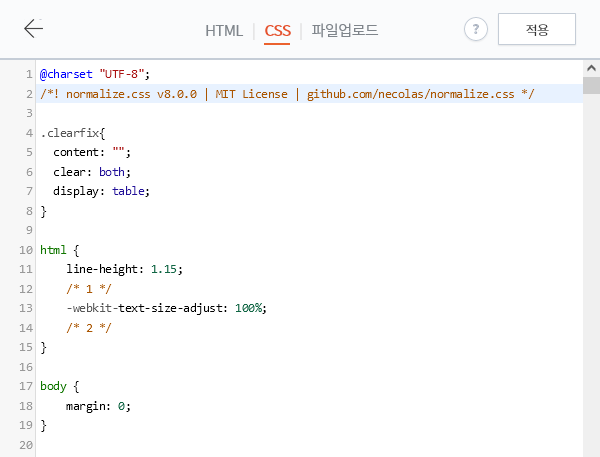Click the line-height: 1.15; line
This screenshot has width=600, height=457.
(124, 269)
